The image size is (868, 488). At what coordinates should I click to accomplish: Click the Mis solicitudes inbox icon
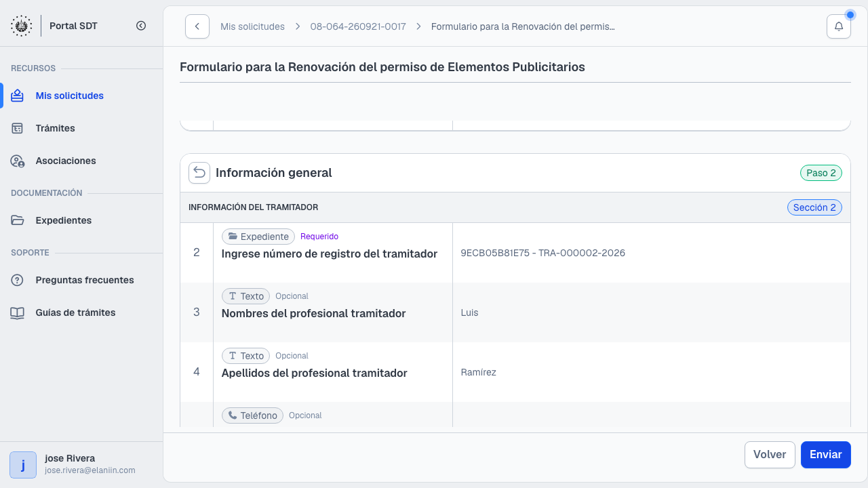pyautogui.click(x=18, y=96)
